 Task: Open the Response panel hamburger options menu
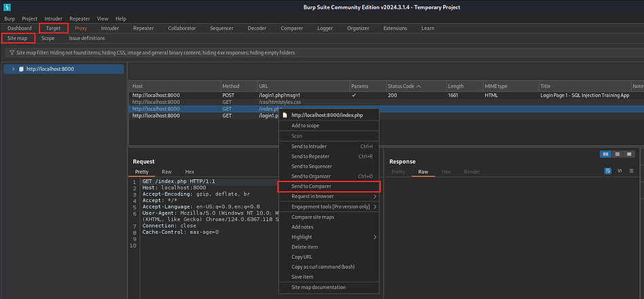(x=631, y=171)
